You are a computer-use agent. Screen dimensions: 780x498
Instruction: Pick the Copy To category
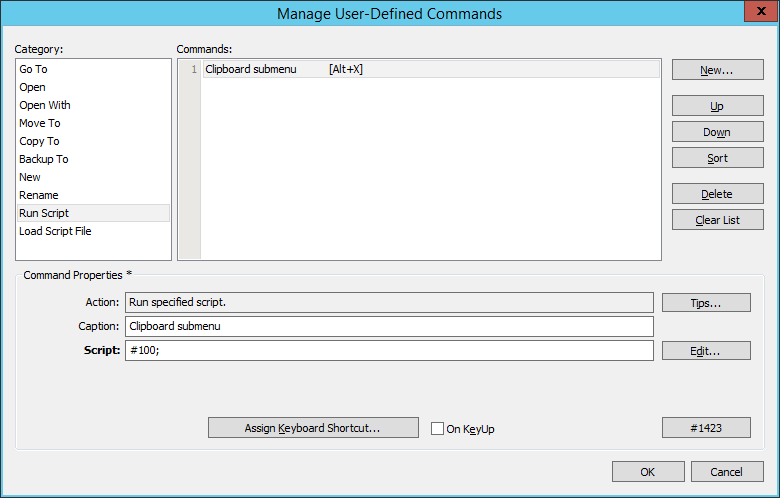pyautogui.click(x=39, y=141)
